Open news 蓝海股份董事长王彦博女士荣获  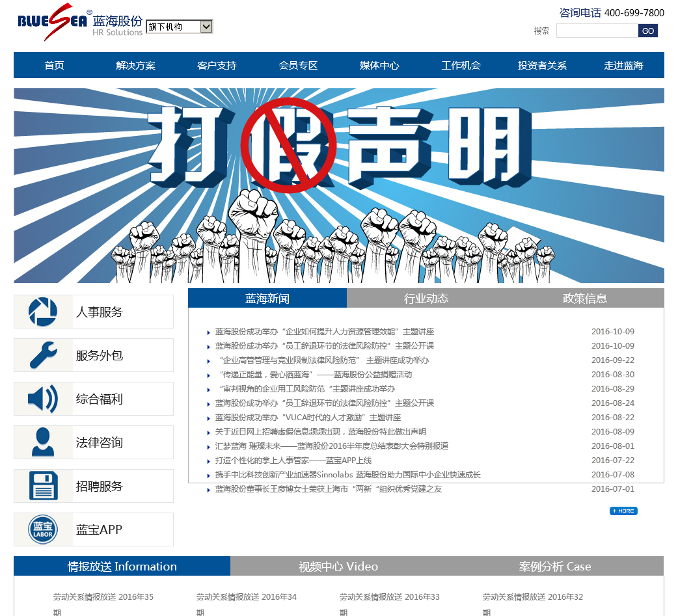coord(329,489)
